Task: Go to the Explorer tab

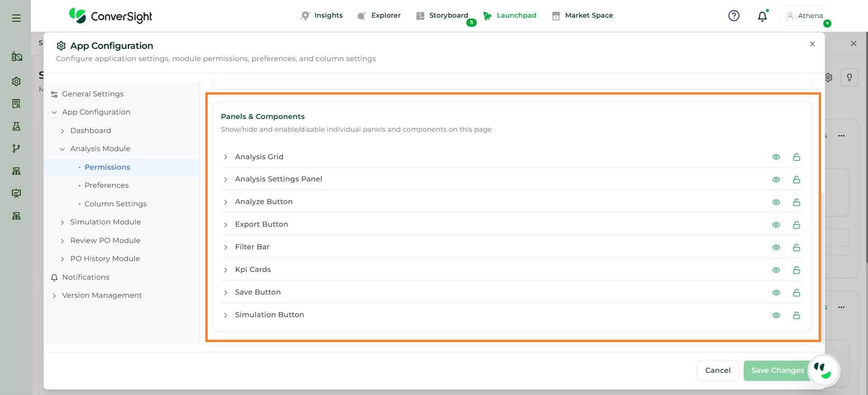Action: point(379,15)
